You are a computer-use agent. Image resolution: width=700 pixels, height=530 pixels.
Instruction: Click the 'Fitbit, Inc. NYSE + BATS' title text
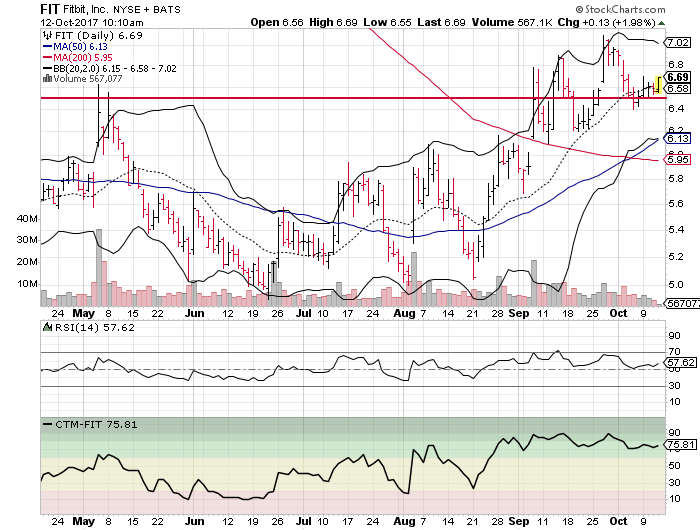(121, 9)
